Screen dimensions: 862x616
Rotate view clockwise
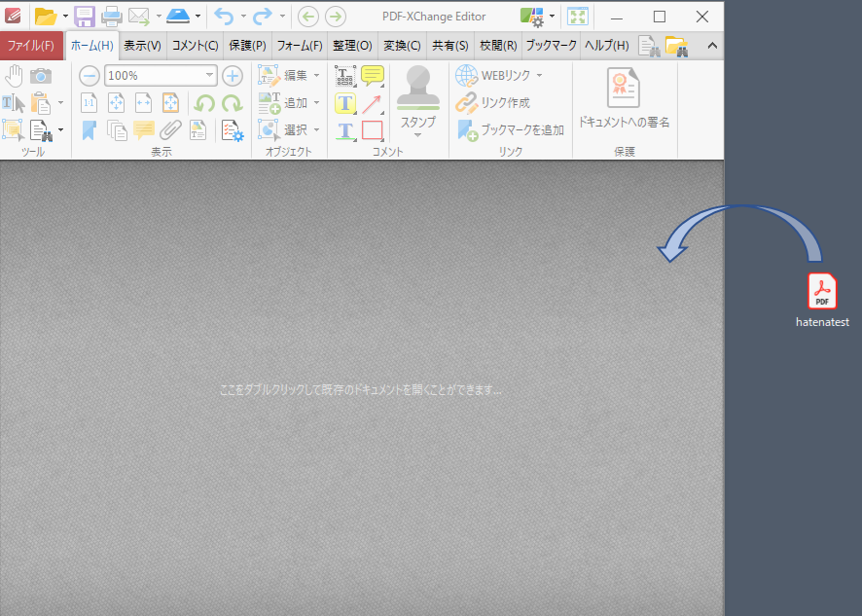pos(232,103)
